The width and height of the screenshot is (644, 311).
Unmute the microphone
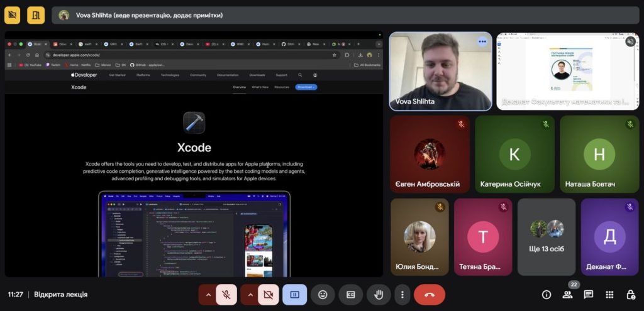[226, 295]
